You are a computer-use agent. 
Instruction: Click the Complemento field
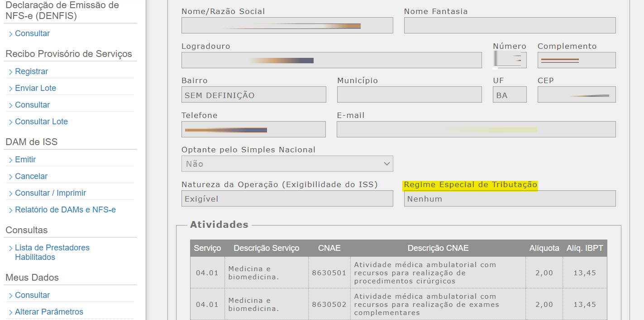coord(577,60)
